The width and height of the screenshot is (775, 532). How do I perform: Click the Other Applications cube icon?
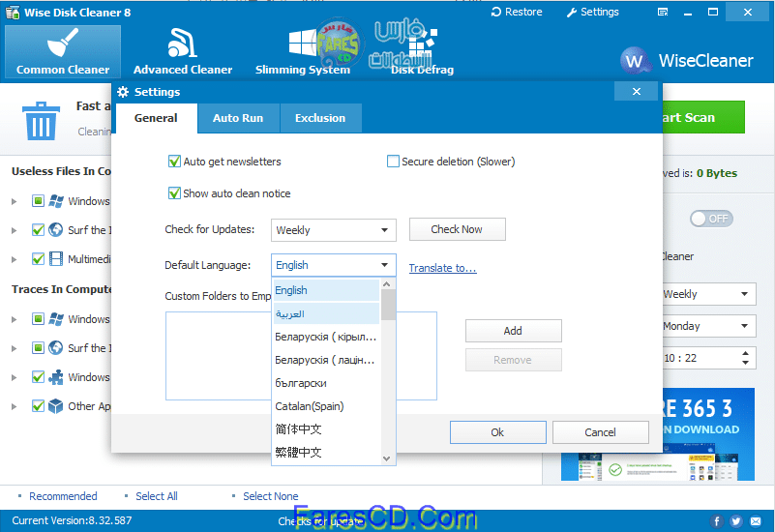pos(56,406)
